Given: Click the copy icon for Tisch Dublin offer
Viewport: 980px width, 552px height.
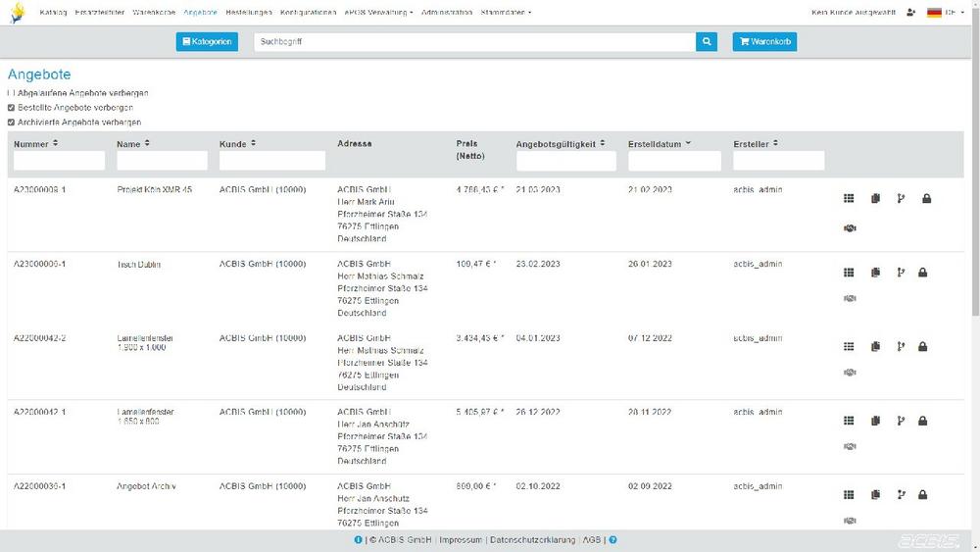Looking at the screenshot, I should 875,273.
